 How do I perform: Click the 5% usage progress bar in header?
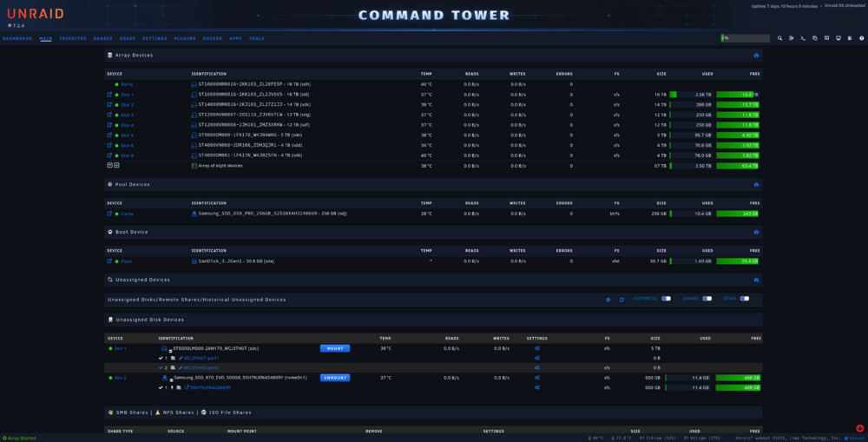click(745, 38)
